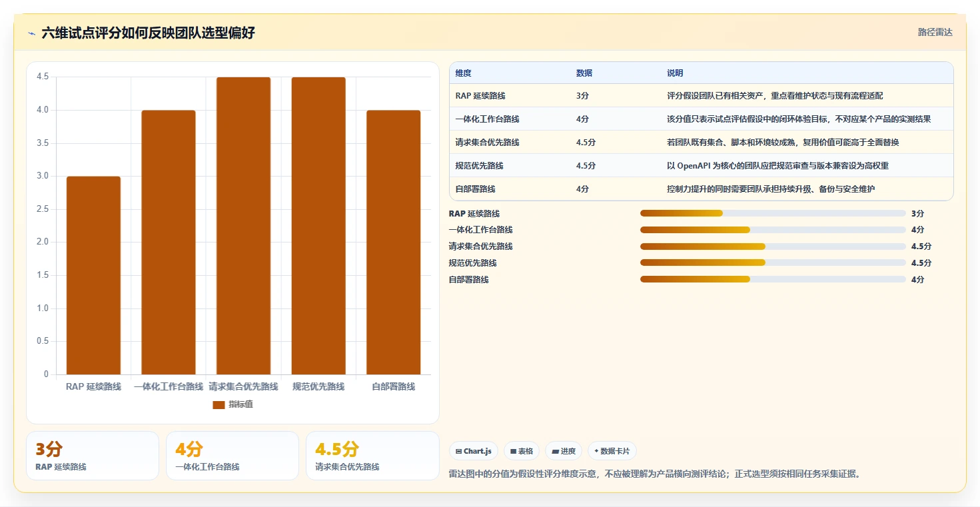Click table cell 规范优先路线
This screenshot has height=507, width=980.
click(480, 166)
